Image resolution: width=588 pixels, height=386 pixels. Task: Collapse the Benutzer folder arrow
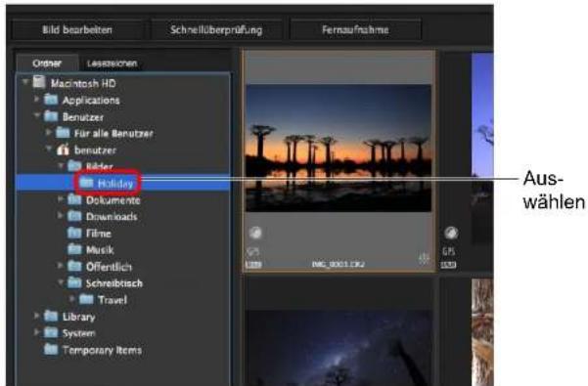pos(37,115)
